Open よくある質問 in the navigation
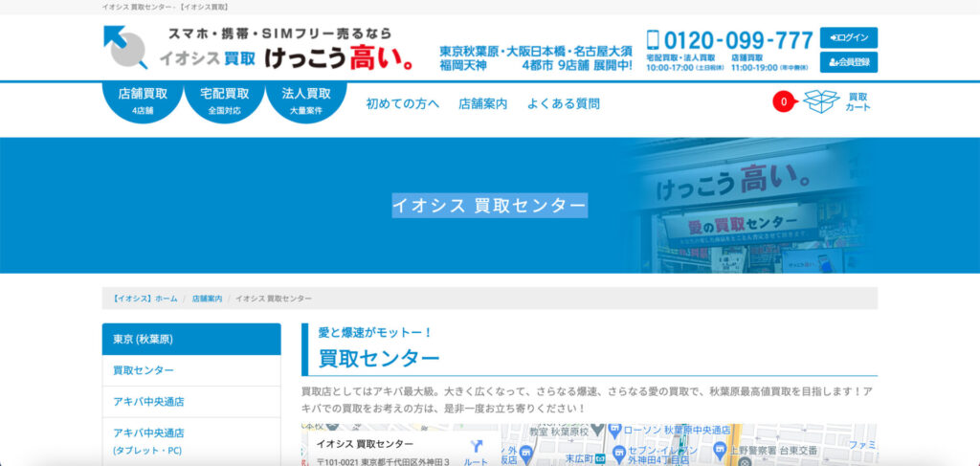The width and height of the screenshot is (980, 466). [x=563, y=103]
